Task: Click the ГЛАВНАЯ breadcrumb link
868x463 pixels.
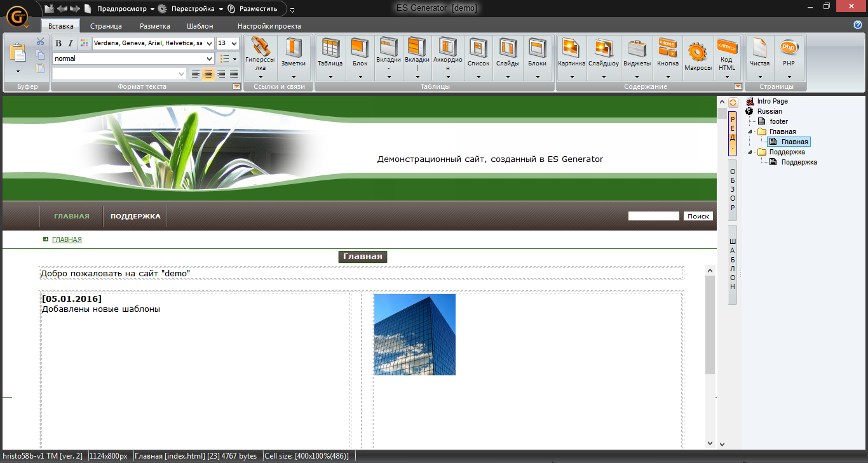Action: pos(67,239)
